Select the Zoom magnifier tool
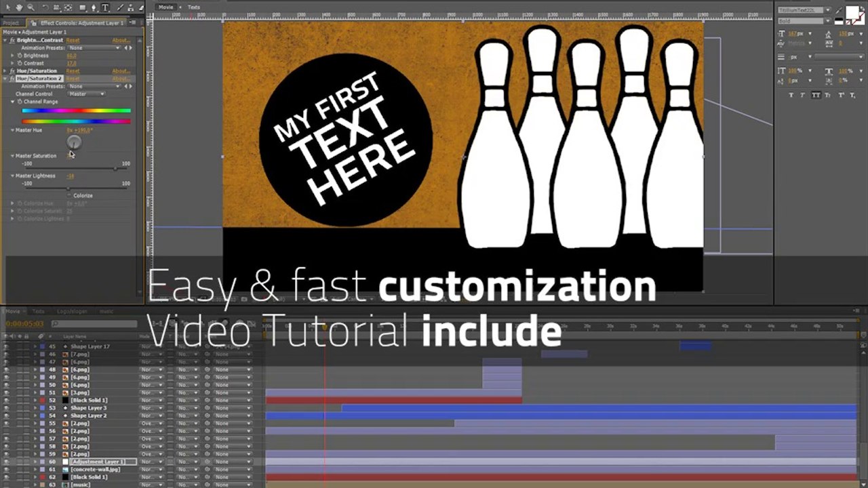The width and height of the screenshot is (868, 488). click(x=31, y=7)
